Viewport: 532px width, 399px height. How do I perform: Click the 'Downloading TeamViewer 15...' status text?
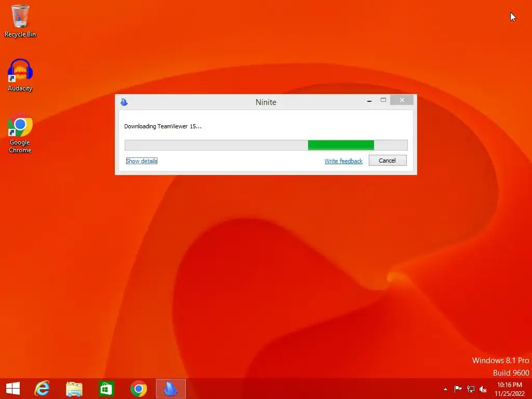[163, 126]
